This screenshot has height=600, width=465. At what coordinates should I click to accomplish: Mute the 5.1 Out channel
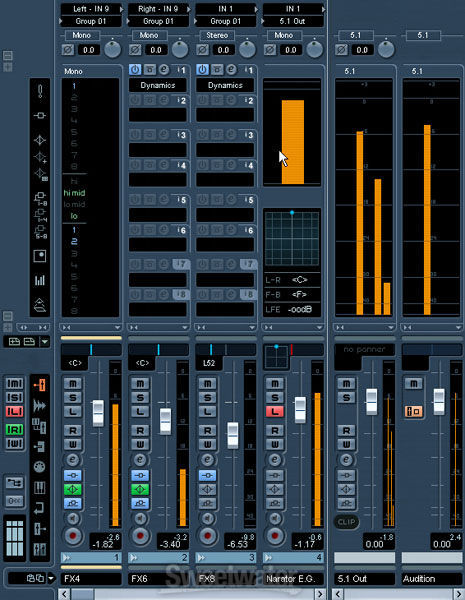click(346, 383)
